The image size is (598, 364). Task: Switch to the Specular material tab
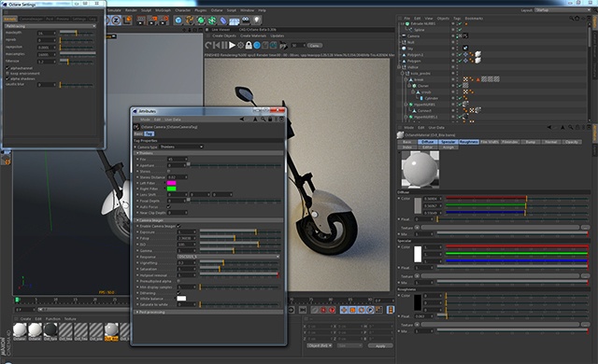pos(448,142)
